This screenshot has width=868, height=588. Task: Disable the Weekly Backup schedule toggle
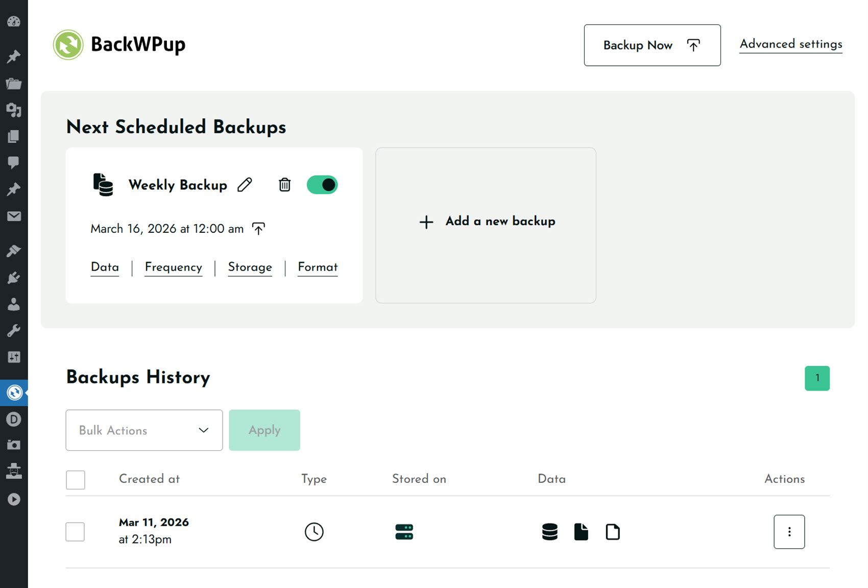coord(322,185)
